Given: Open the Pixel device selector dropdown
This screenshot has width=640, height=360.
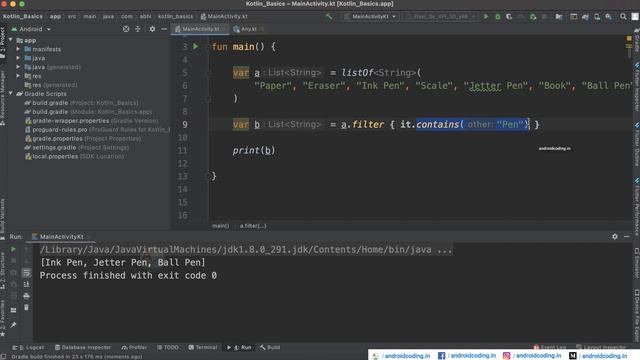Looking at the screenshot, I should point(441,17).
